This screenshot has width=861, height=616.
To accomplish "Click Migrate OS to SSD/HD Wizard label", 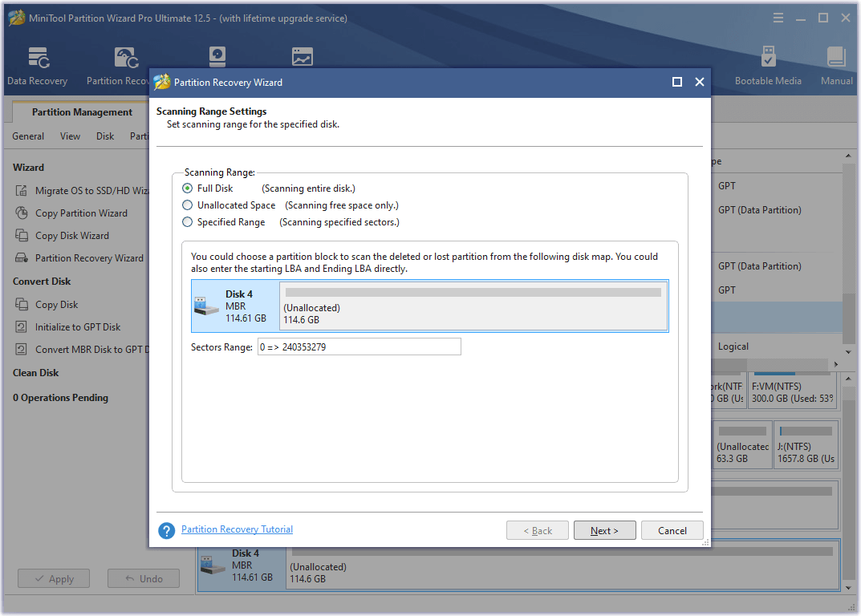I will [91, 191].
